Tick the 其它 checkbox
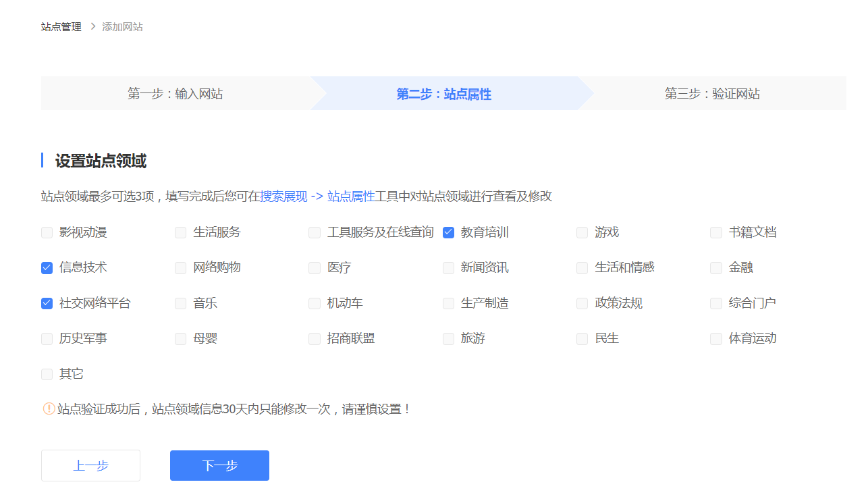 coord(47,374)
